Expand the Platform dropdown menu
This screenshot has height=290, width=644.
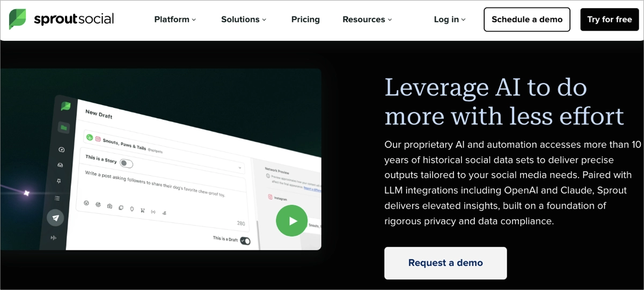175,19
